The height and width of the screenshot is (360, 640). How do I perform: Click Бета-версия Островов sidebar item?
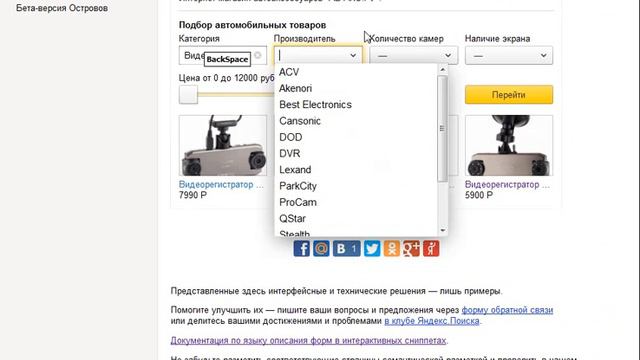[62, 8]
